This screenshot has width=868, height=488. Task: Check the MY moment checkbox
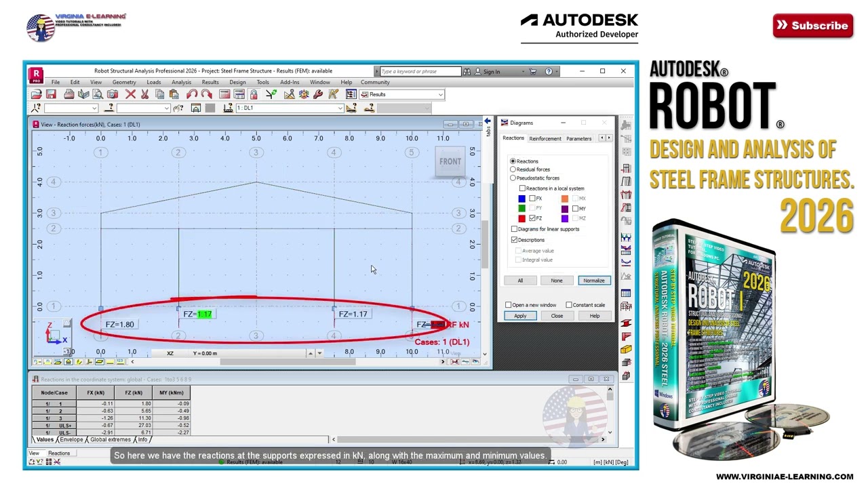575,209
